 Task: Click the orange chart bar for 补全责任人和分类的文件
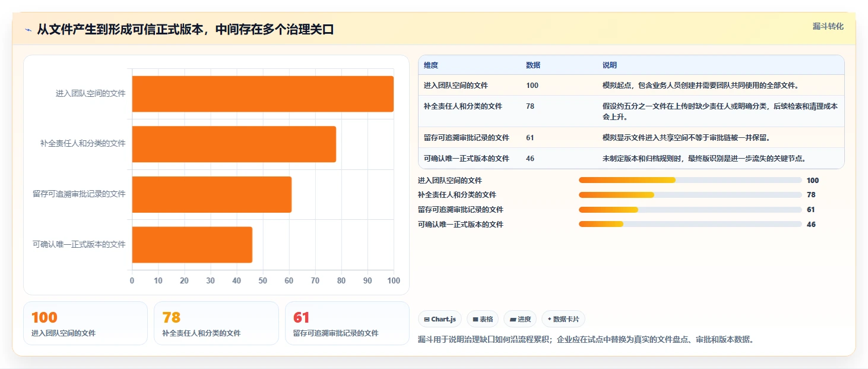[234, 144]
